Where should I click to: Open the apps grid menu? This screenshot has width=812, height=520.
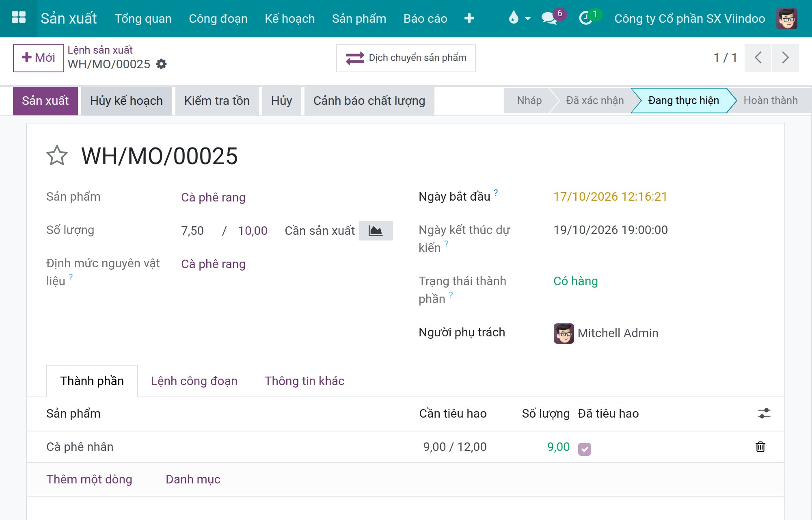19,18
